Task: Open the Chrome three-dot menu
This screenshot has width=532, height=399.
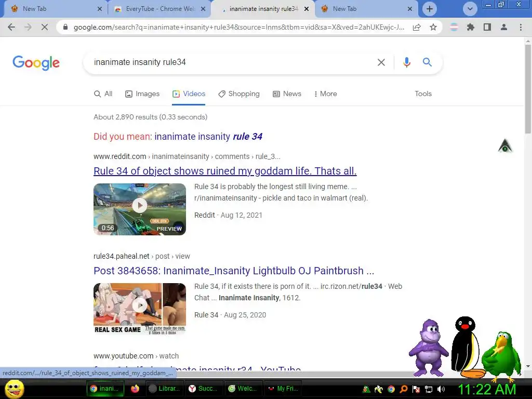Action: [521, 27]
